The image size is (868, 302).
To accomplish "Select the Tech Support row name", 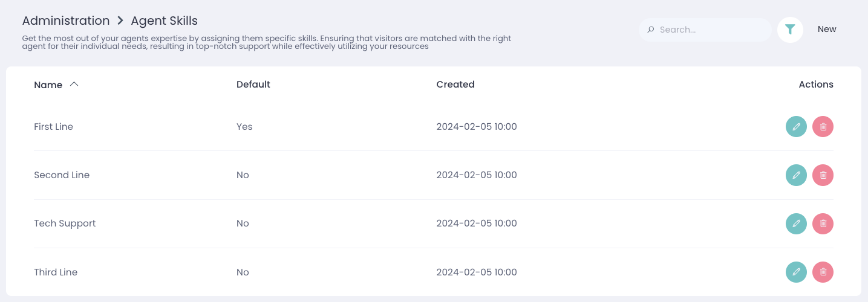I will coord(65,223).
